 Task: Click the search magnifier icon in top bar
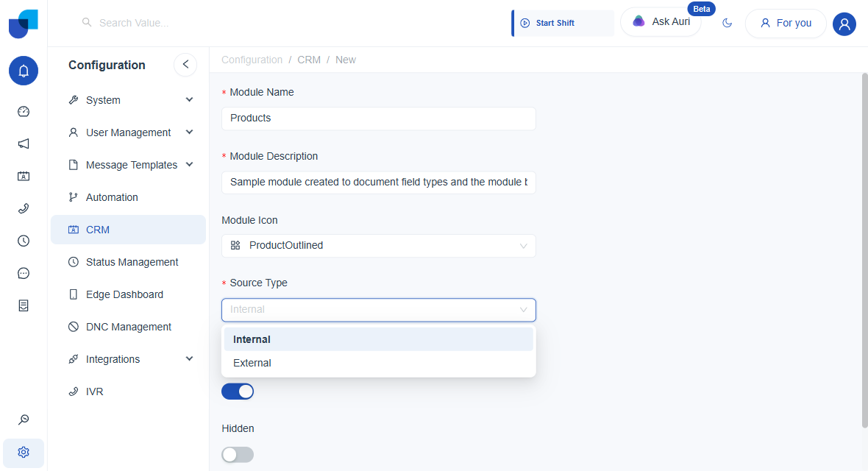pos(87,22)
